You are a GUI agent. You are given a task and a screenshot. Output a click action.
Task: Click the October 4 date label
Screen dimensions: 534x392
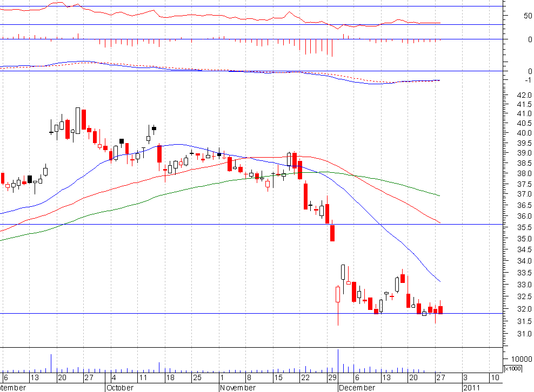pos(114,377)
